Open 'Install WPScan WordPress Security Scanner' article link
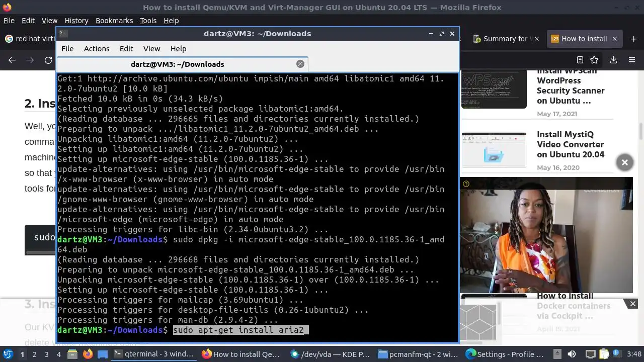Viewport: 644px width, 362px height. point(571,86)
